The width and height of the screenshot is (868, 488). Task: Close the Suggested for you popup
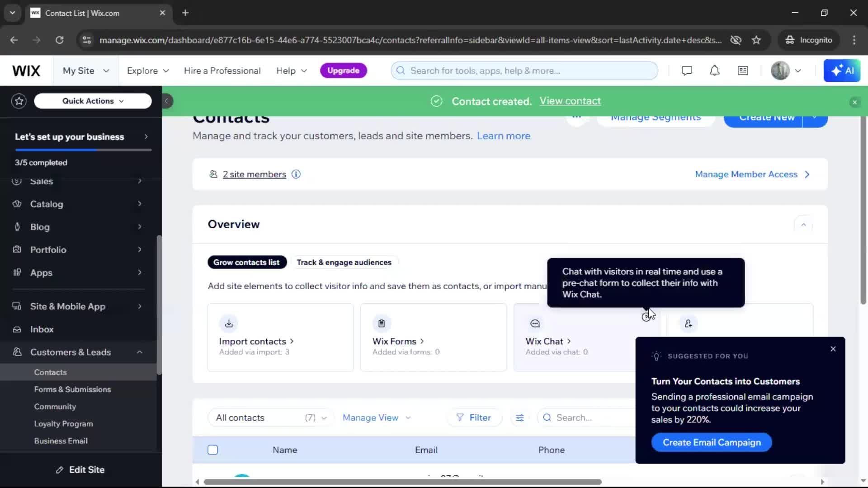(833, 349)
